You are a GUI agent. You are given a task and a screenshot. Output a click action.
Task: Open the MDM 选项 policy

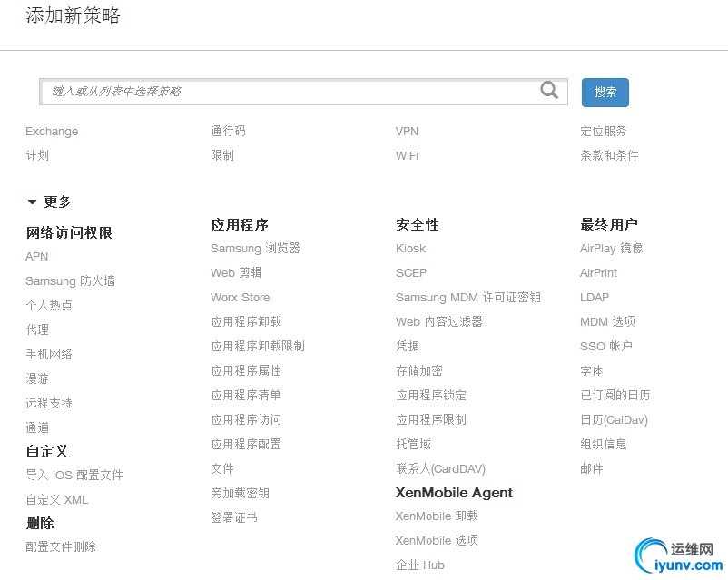tap(608, 321)
